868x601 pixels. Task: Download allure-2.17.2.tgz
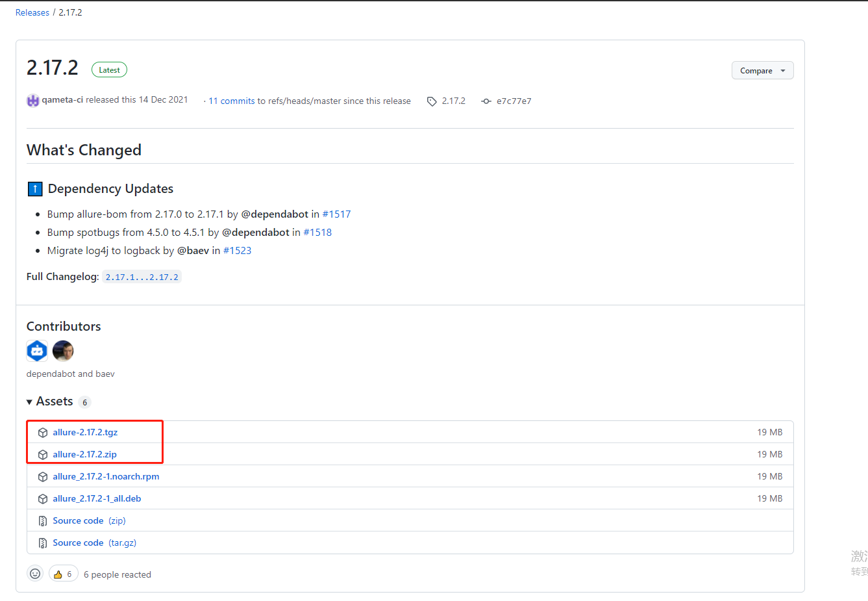point(85,432)
